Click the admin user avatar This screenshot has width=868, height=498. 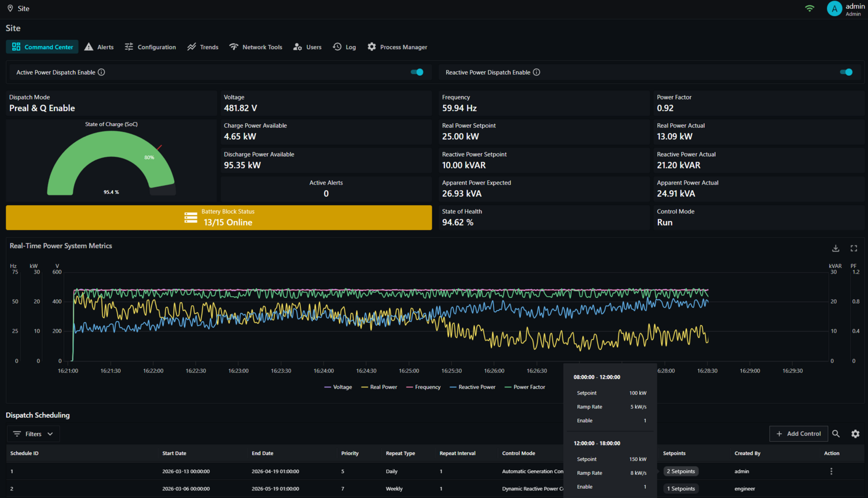[x=834, y=9]
